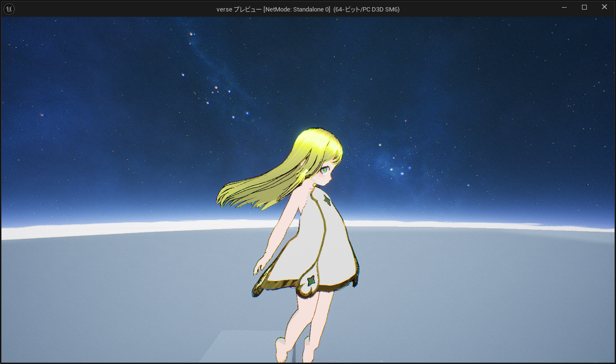This screenshot has height=364, width=616.
Task: Click the yellow earring on the character
Action: click(314, 188)
